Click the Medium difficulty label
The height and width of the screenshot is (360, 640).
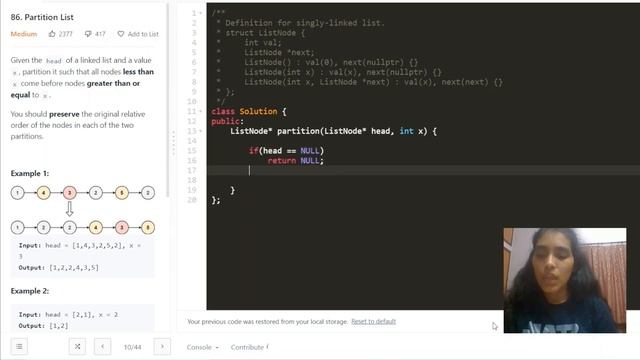(x=24, y=34)
